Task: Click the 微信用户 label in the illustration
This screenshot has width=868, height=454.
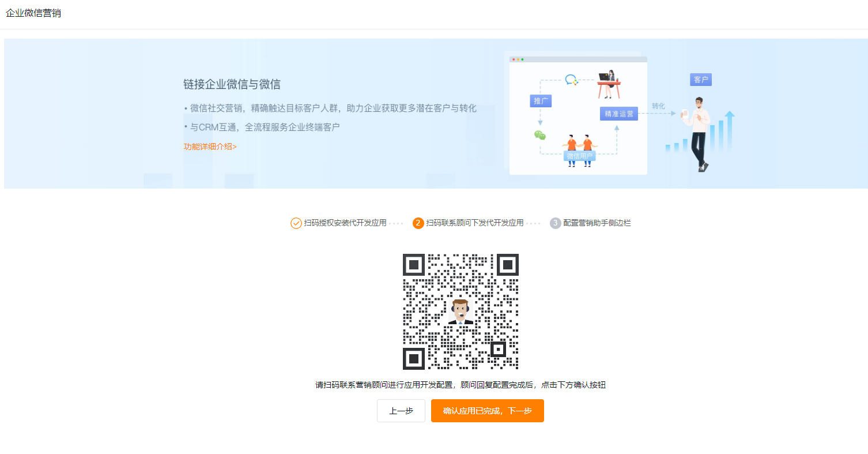Action: click(x=580, y=156)
